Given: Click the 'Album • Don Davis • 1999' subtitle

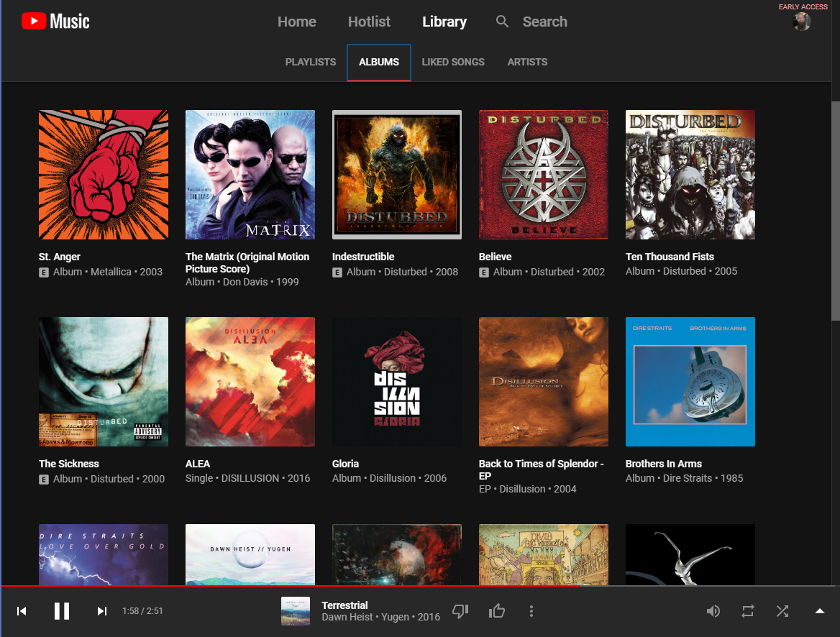Looking at the screenshot, I should [x=242, y=282].
